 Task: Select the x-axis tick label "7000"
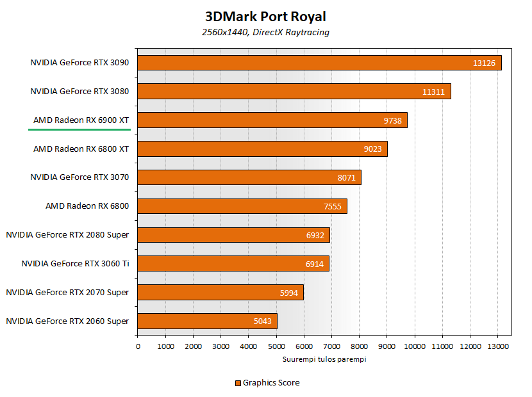(331, 346)
